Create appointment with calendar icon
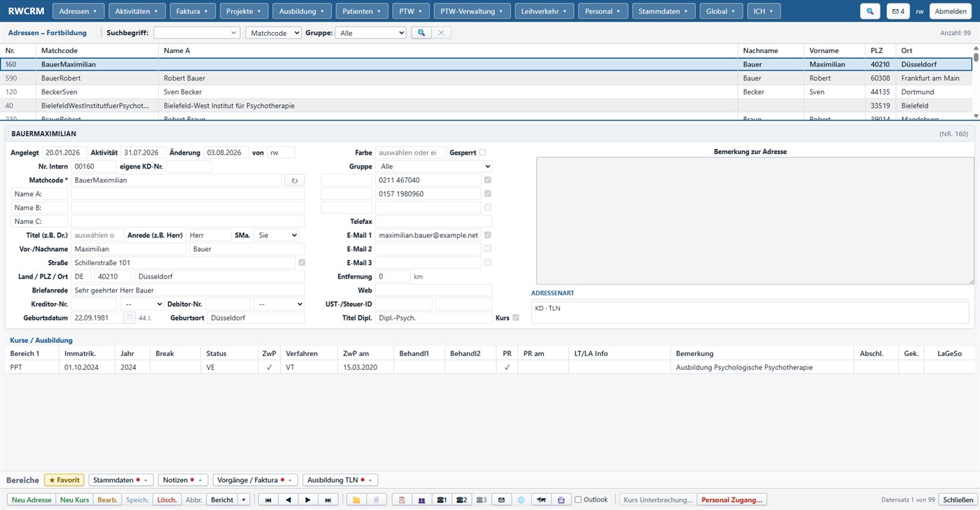 pyautogui.click(x=560, y=500)
